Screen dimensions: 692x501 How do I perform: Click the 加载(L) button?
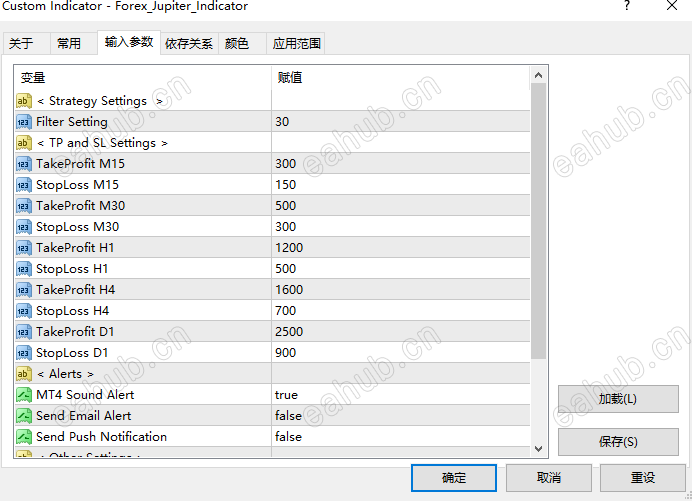point(618,399)
